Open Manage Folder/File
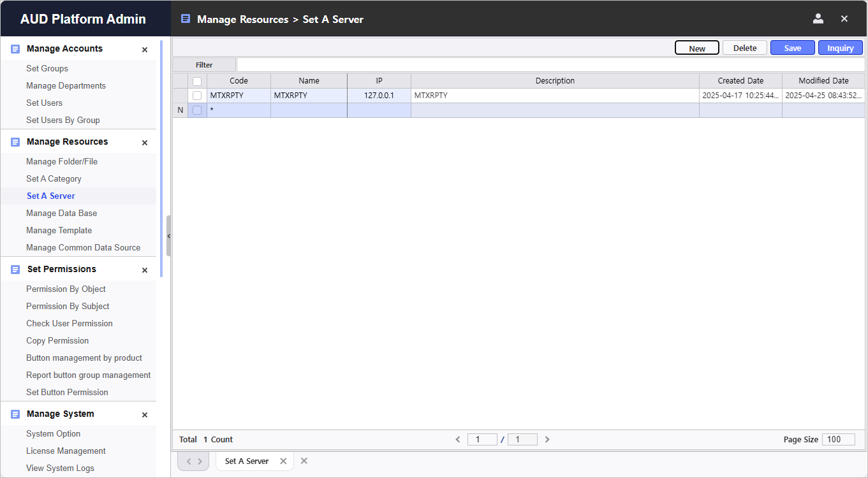This screenshot has width=868, height=478. coord(62,161)
